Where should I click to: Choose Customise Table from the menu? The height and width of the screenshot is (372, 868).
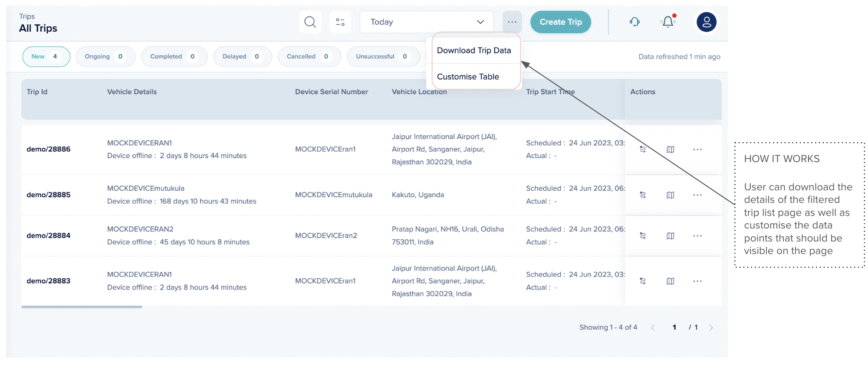point(468,77)
